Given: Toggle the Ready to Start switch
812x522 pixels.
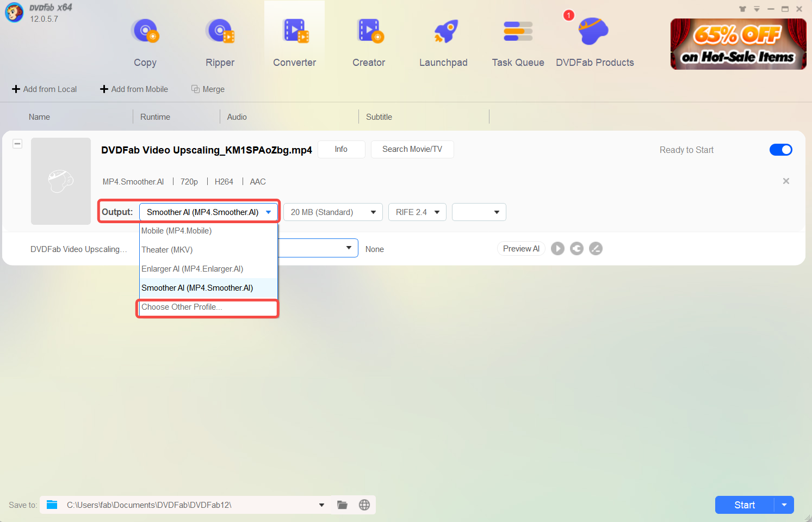Looking at the screenshot, I should tap(781, 150).
